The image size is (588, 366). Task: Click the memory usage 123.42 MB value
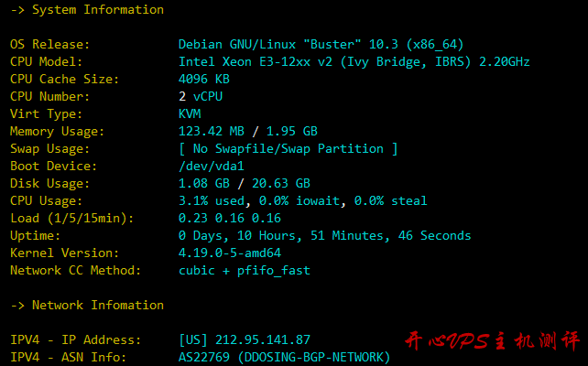click(x=212, y=131)
